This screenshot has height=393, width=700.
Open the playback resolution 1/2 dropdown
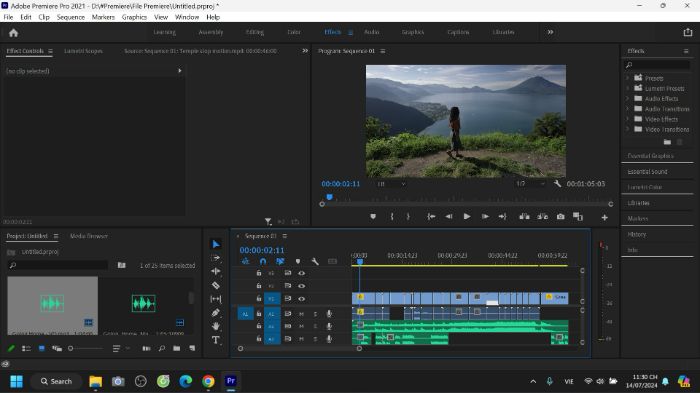[x=530, y=184]
